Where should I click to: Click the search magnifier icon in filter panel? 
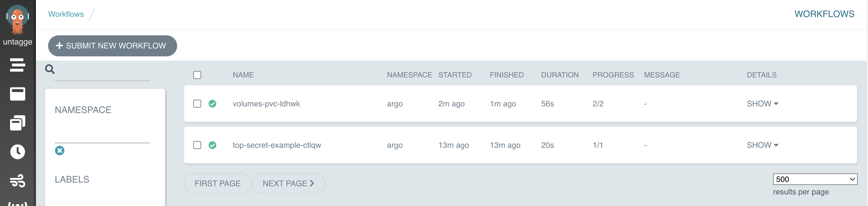point(50,69)
